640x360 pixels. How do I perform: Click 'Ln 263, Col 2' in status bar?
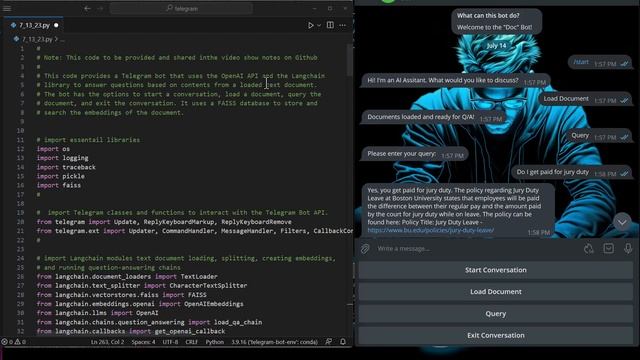tap(107, 342)
